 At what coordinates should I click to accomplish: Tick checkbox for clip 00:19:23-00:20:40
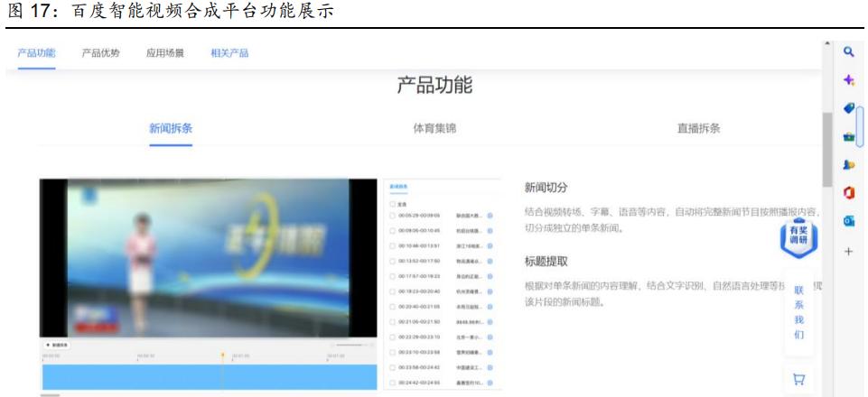[x=393, y=291]
